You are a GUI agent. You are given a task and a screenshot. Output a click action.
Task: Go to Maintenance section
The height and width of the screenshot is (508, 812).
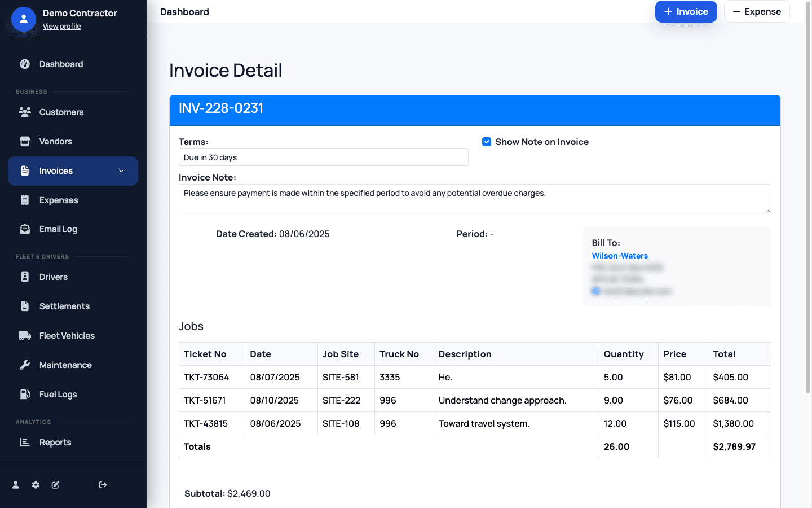coord(73,365)
